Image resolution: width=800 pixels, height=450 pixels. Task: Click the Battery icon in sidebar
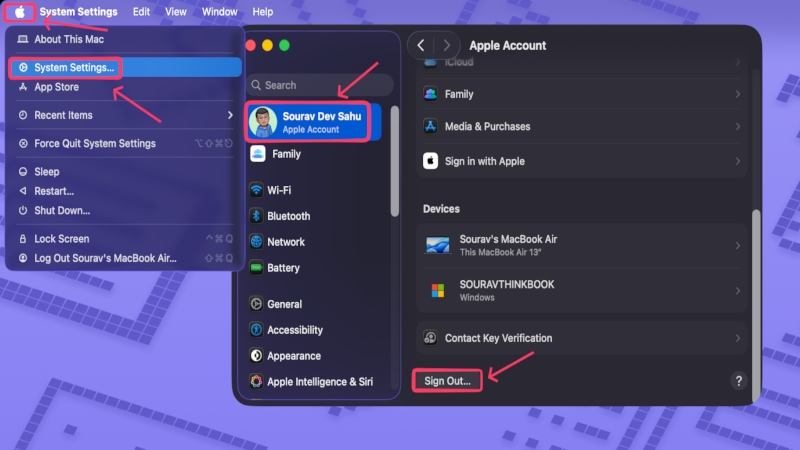(x=256, y=268)
